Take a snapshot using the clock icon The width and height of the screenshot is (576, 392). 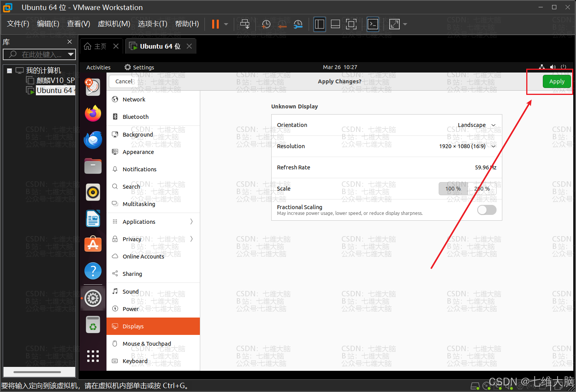tap(266, 24)
